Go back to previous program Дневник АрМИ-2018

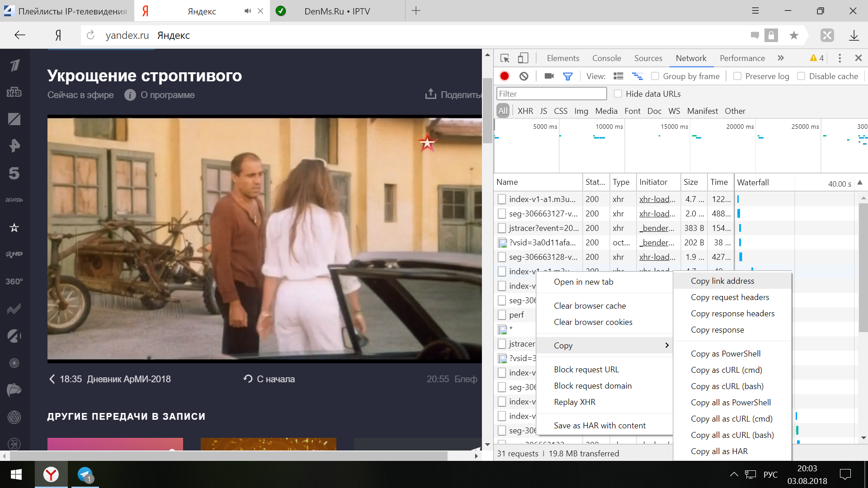tap(110, 379)
